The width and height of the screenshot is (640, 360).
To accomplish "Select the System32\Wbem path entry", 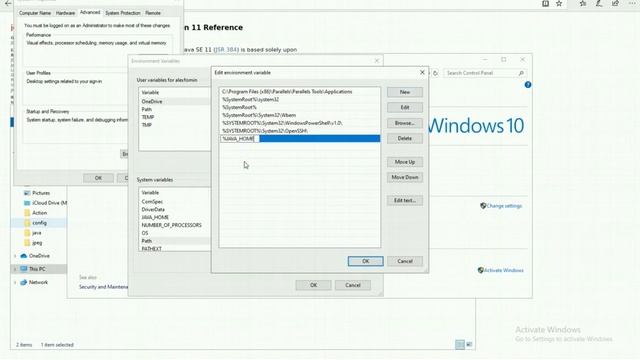I will click(300, 115).
